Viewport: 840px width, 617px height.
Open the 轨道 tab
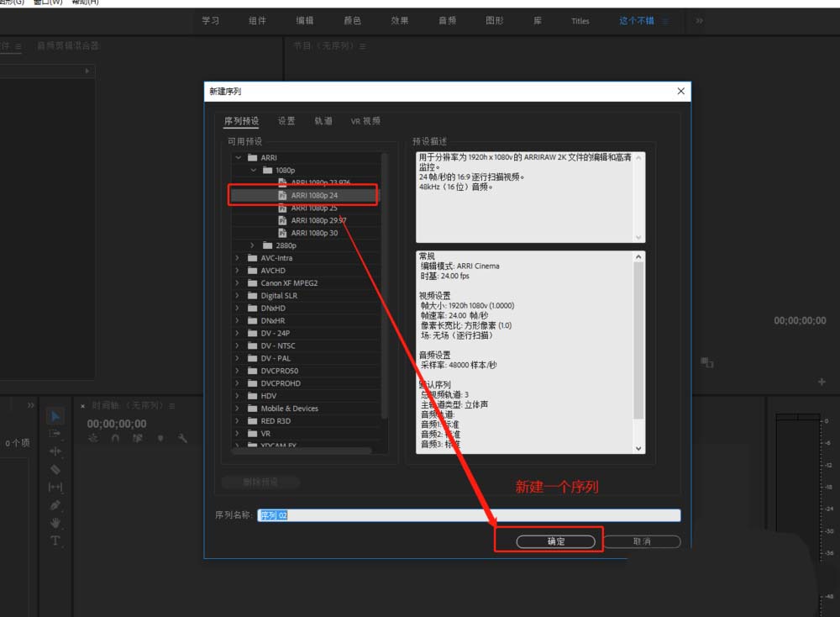tap(323, 121)
